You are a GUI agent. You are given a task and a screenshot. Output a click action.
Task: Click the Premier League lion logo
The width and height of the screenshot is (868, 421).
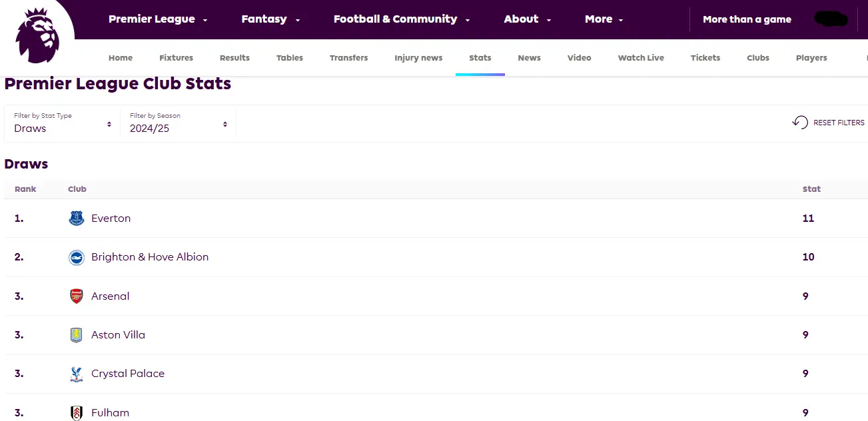(37, 35)
